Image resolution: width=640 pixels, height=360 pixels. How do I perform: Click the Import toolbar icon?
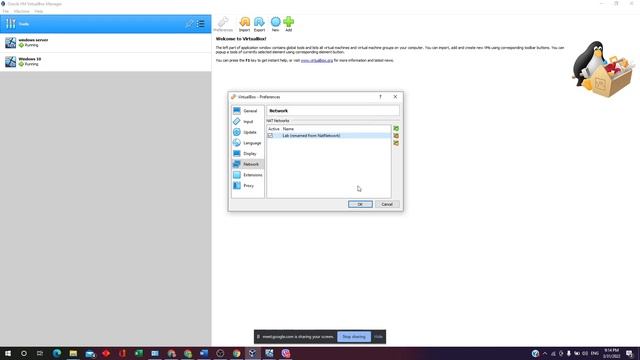click(x=244, y=24)
